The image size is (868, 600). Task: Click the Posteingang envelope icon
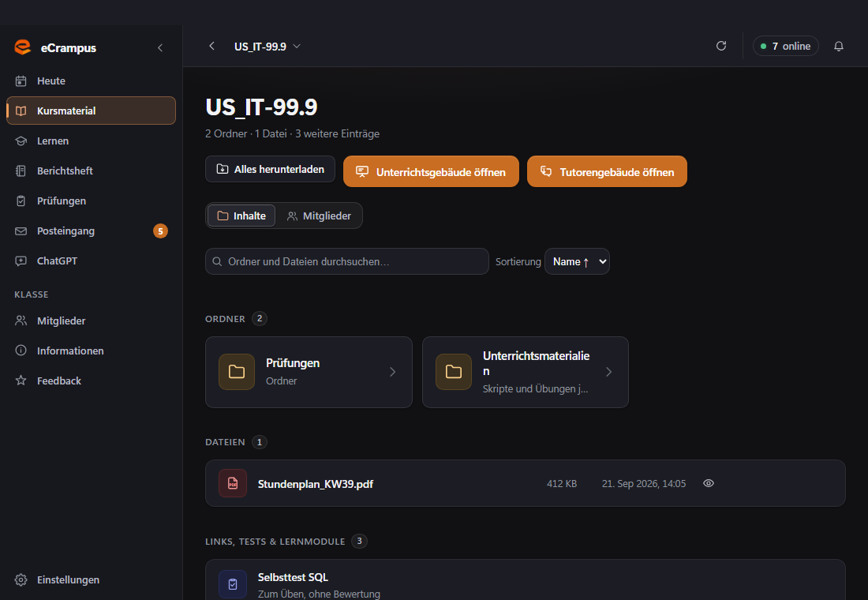click(21, 231)
